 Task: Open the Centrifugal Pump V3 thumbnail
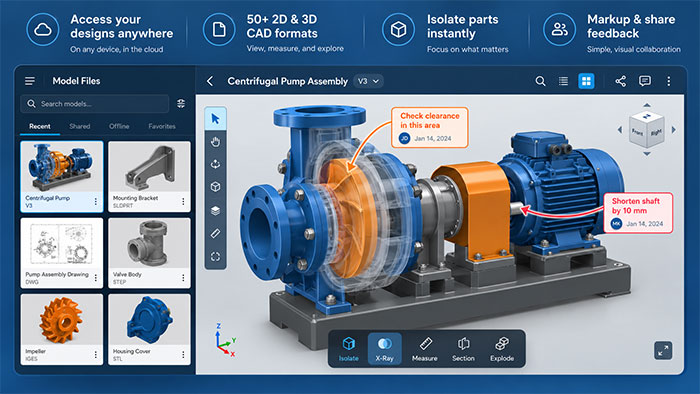pyautogui.click(x=62, y=167)
